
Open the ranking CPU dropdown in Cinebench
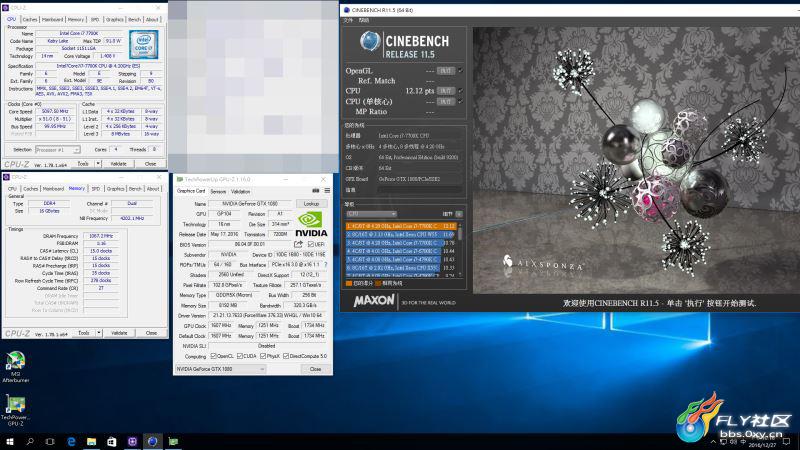[x=371, y=214]
